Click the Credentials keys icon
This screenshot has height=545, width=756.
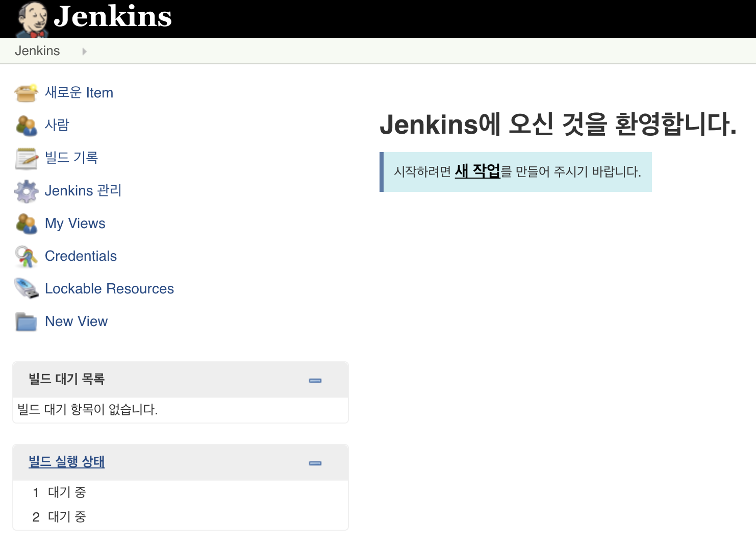coord(26,257)
